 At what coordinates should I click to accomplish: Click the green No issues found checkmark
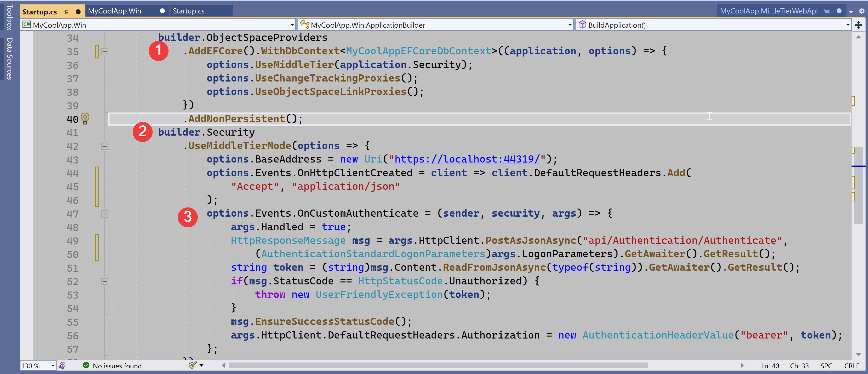coord(86,365)
